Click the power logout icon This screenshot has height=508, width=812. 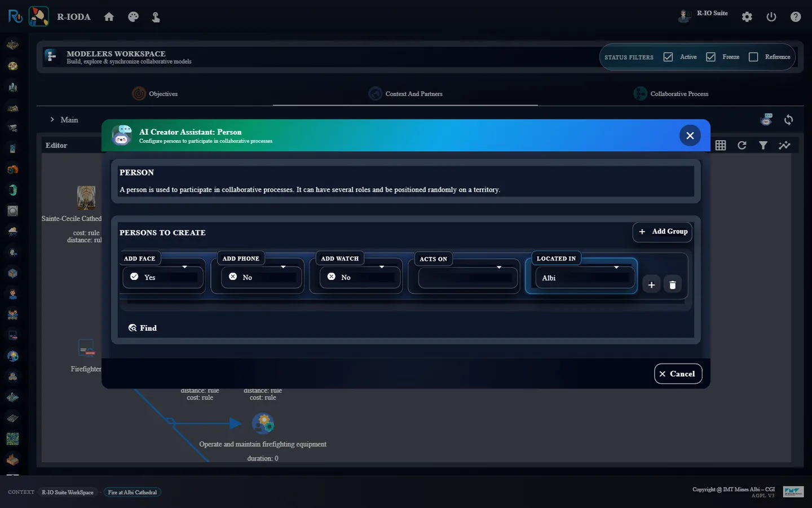pos(771,17)
